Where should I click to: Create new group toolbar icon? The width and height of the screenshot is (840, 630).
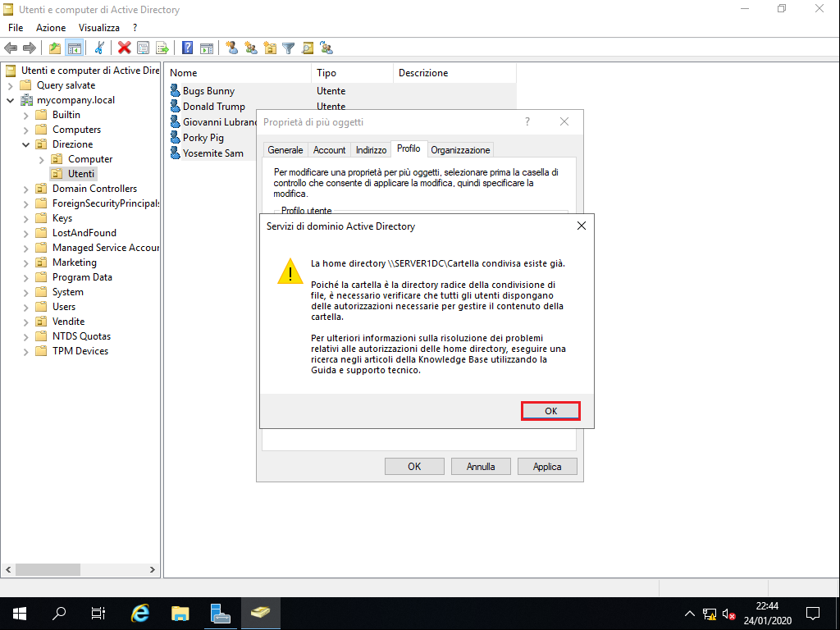[x=251, y=48]
